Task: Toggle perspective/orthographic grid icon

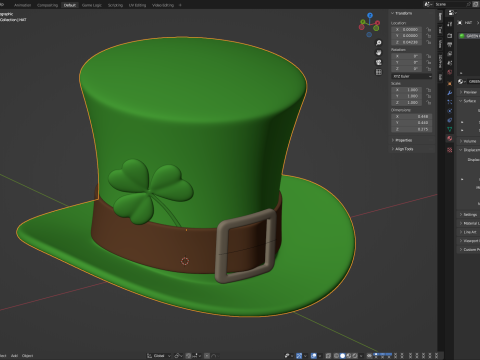Action: 379,72
